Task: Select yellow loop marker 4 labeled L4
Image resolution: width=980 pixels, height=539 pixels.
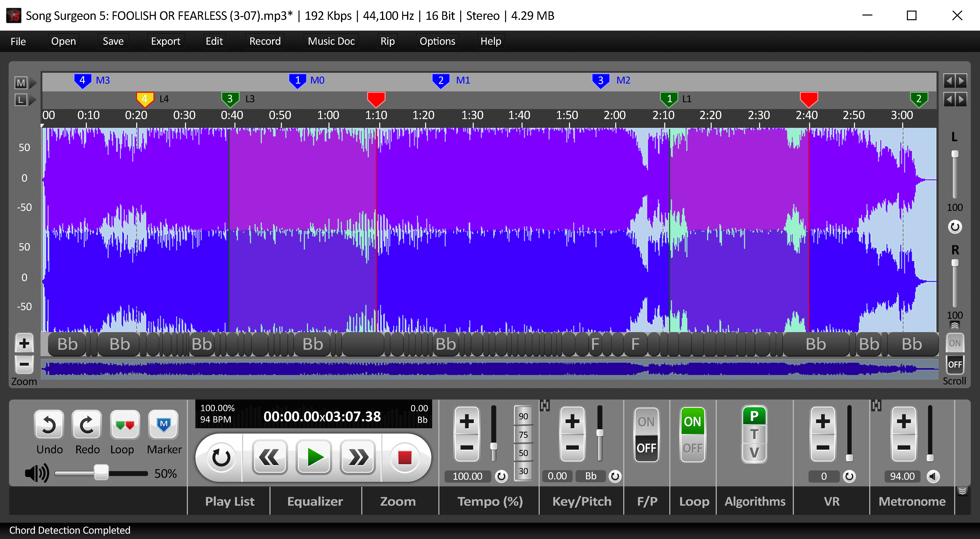Action: [x=145, y=100]
